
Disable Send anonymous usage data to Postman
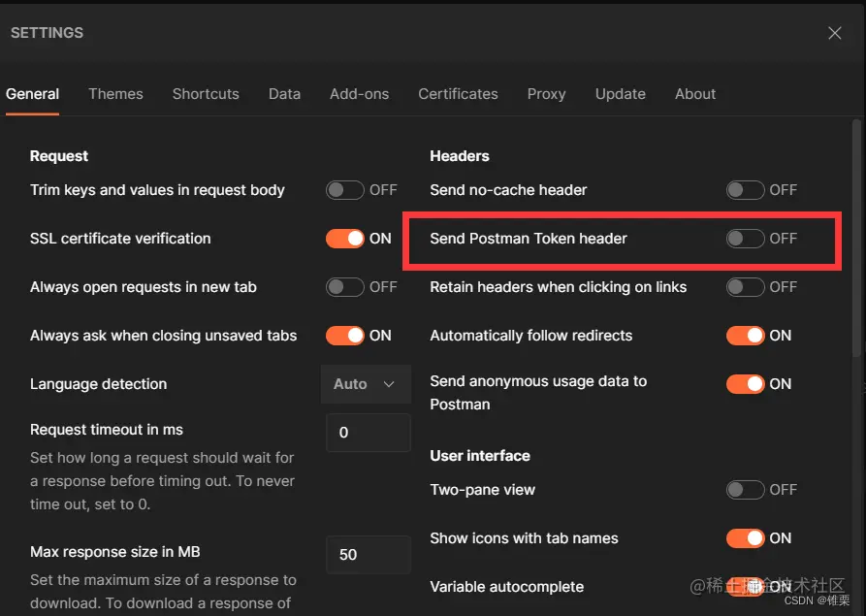745,384
